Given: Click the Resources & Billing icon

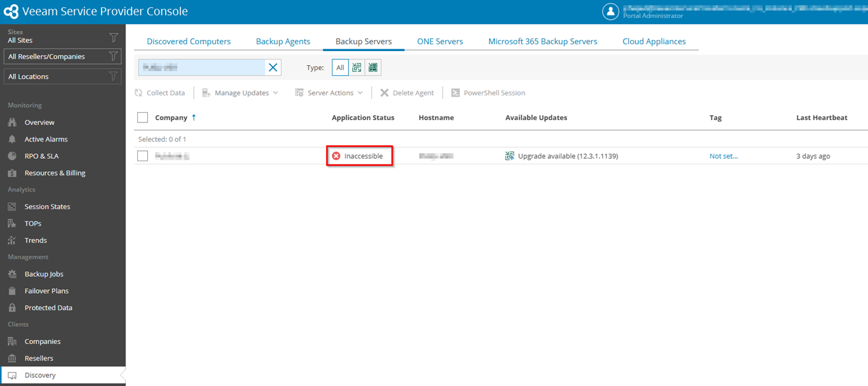Looking at the screenshot, I should pyautogui.click(x=12, y=173).
